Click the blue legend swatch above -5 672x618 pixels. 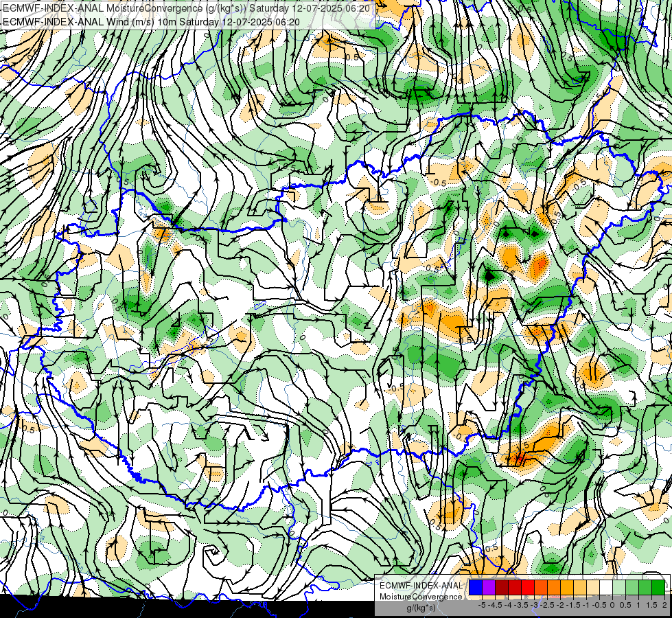tap(475, 587)
